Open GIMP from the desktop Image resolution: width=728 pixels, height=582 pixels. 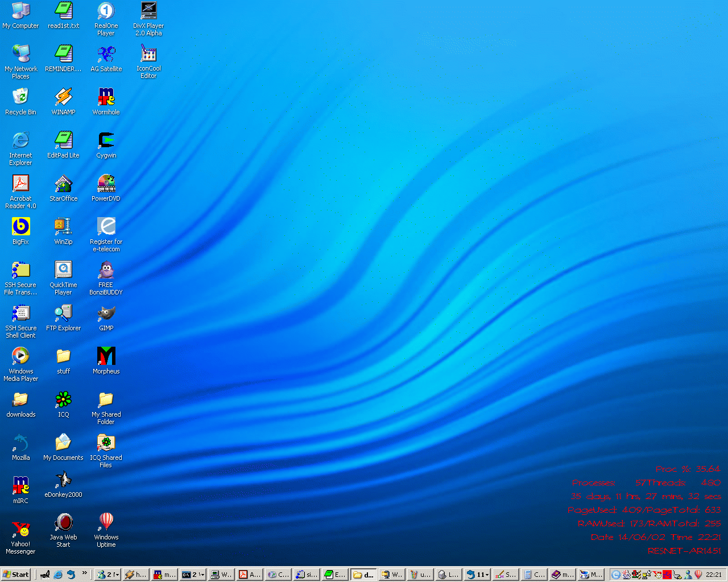point(106,313)
